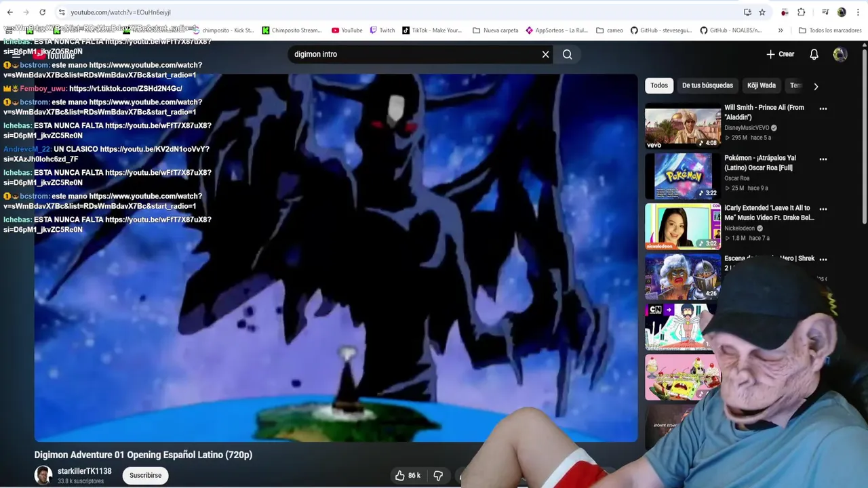Image resolution: width=868 pixels, height=488 pixels.
Task: Open the media control toolbar icon
Action: click(825, 12)
